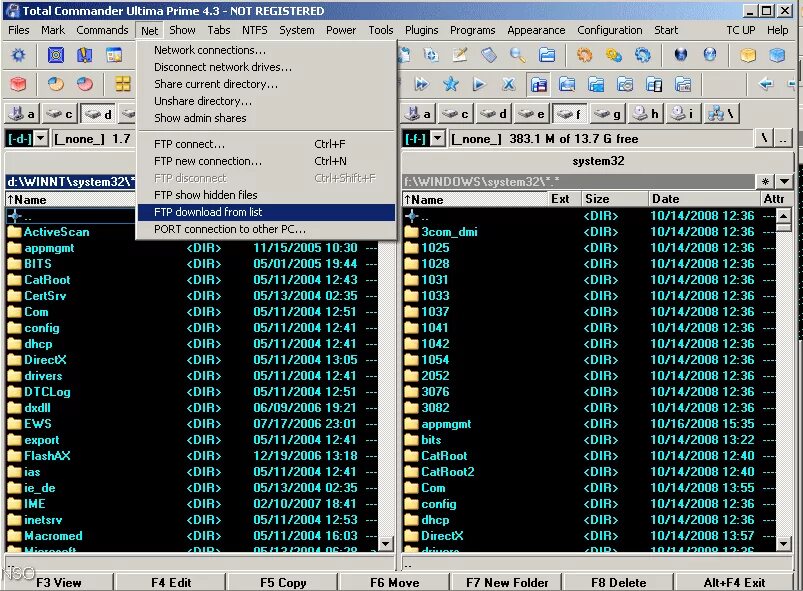The image size is (803, 591).
Task: Open the Plugins menu
Action: 421,30
